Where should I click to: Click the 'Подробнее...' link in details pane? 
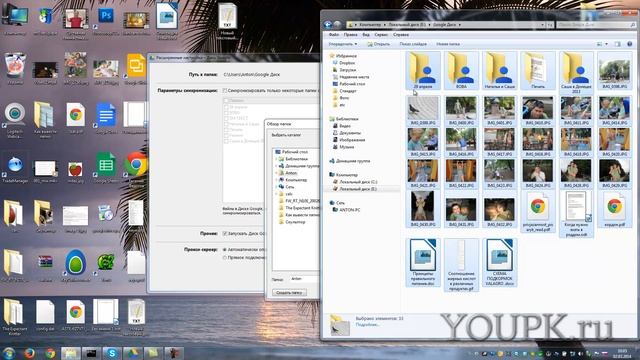[367, 324]
